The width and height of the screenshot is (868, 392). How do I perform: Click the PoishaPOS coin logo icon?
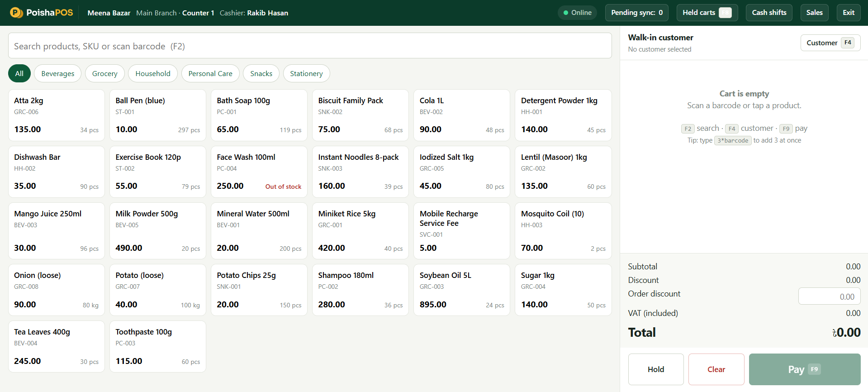click(17, 13)
